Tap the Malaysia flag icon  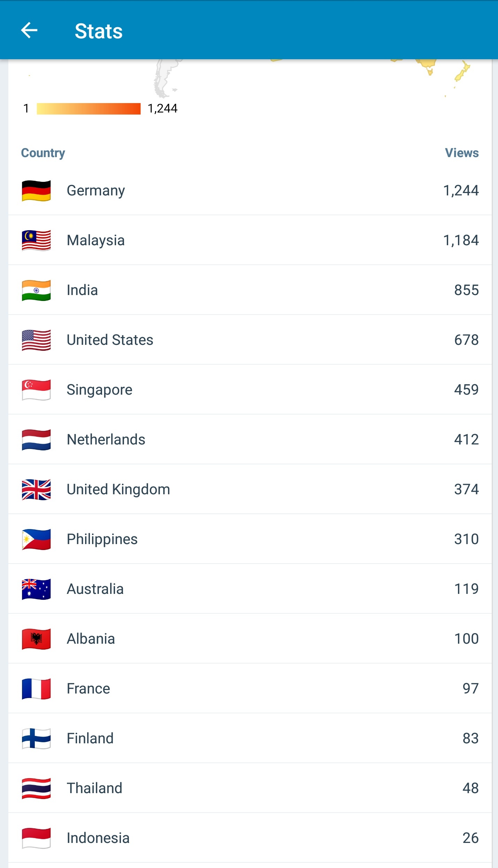coord(36,241)
